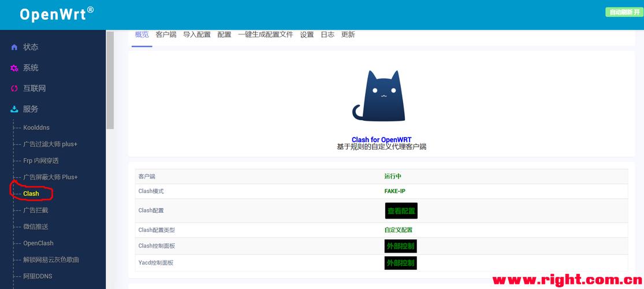Open 阿里DDNS service
This screenshot has width=644, height=289.
pos(38,276)
